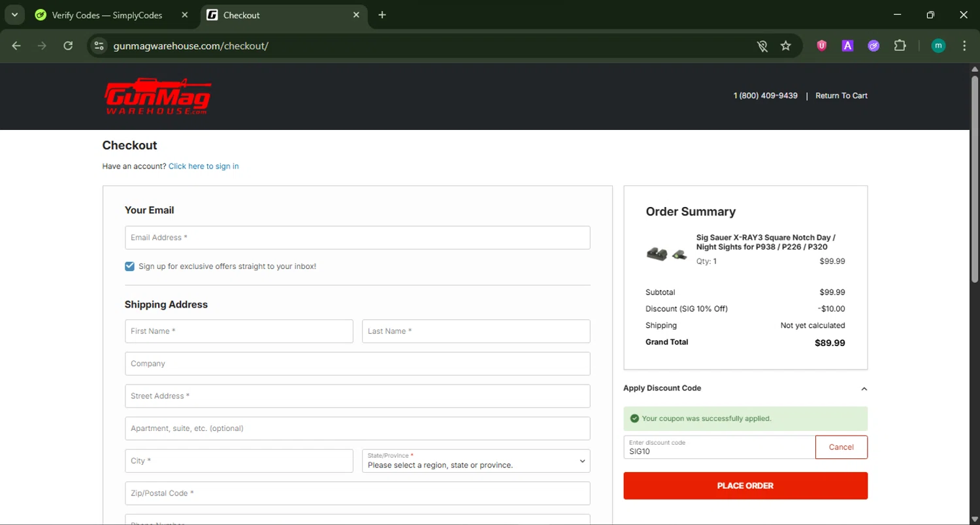Click the Apartment, suite field
The image size is (980, 525).
point(357,428)
